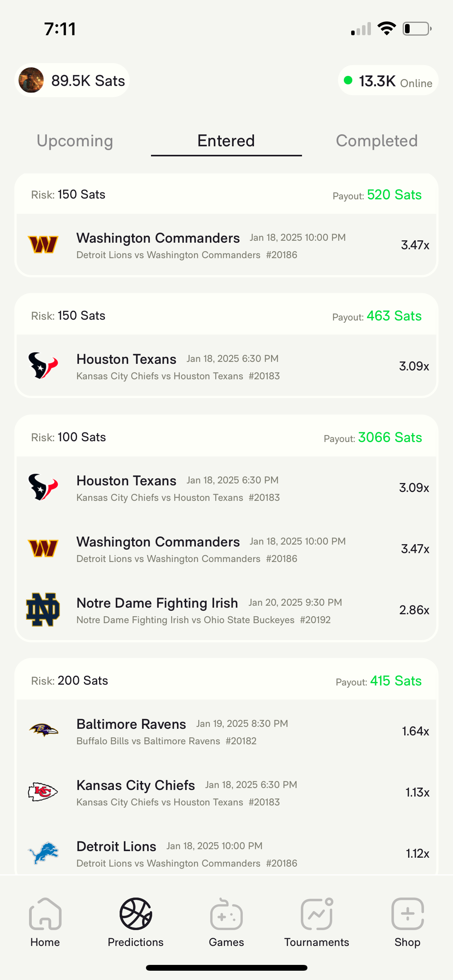Image resolution: width=453 pixels, height=980 pixels.
Task: Tap the Notre Dame Fighting Irish logo
Action: pos(43,610)
